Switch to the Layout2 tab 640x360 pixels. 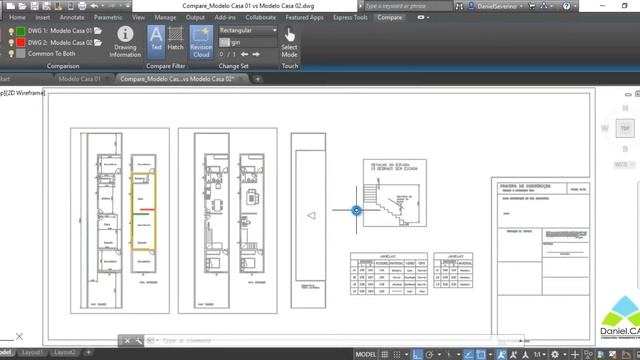(64, 352)
